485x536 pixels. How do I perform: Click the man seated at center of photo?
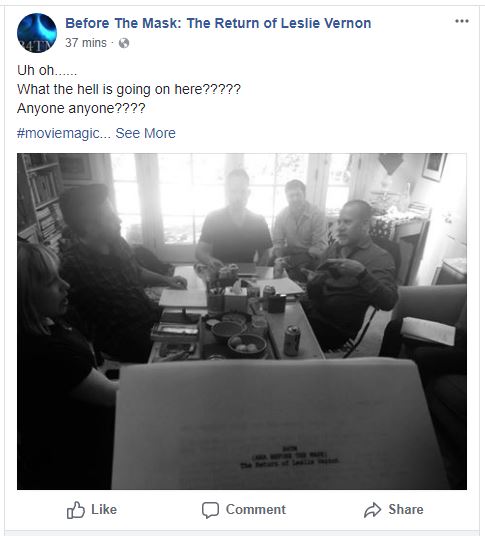click(234, 219)
